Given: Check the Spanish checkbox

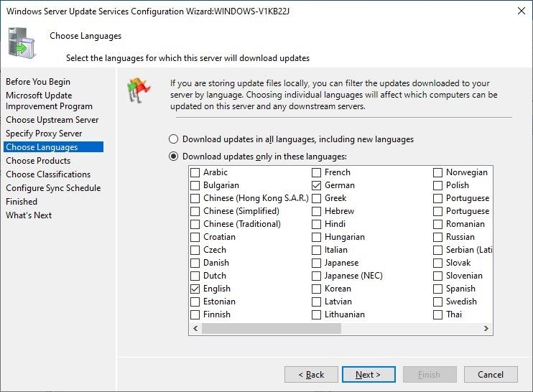Looking at the screenshot, I should [438, 289].
